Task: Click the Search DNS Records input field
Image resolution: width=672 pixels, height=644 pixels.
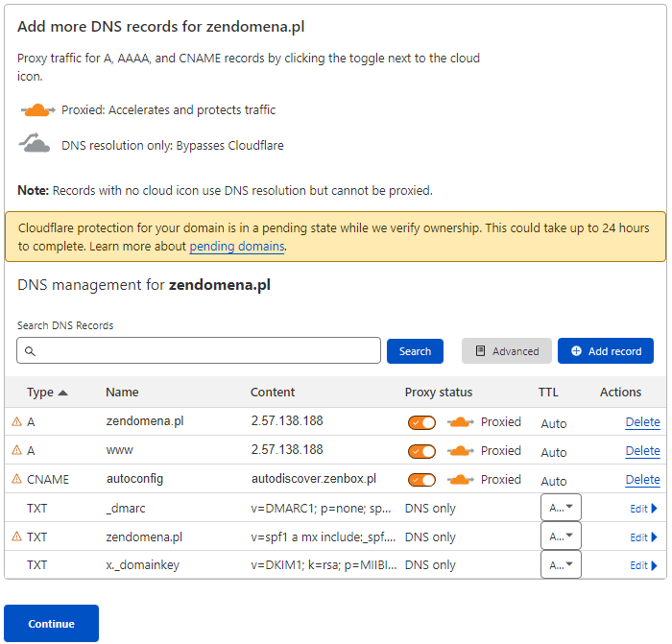Action: pyautogui.click(x=199, y=351)
